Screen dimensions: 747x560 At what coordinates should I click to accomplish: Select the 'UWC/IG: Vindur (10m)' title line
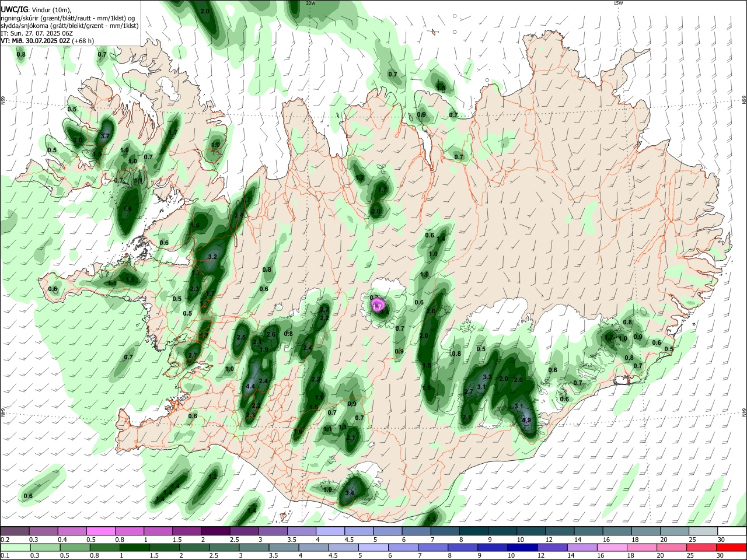(36, 9)
